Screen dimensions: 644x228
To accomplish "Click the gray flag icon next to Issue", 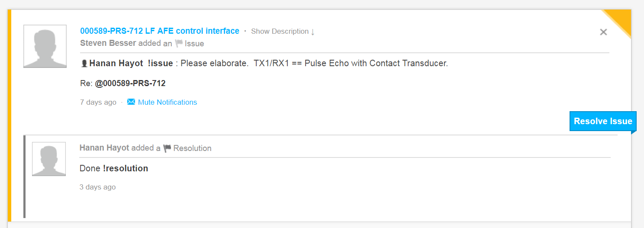I will coord(179,43).
